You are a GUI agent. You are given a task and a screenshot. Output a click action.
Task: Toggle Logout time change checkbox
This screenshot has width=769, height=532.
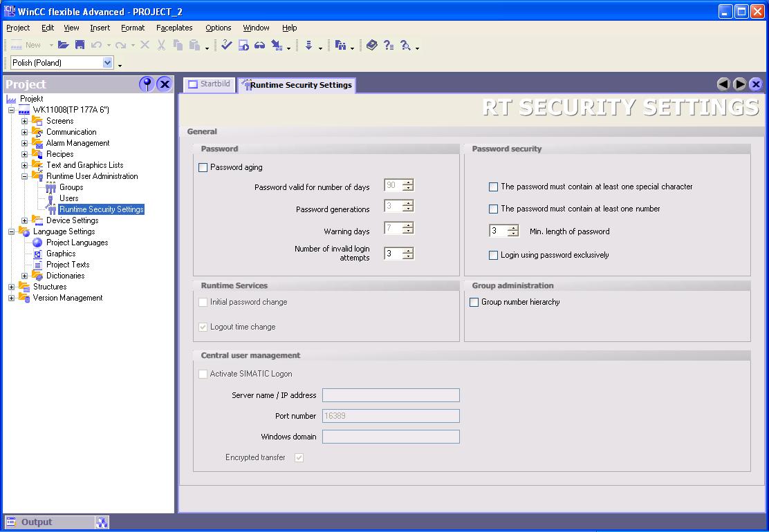(x=203, y=327)
